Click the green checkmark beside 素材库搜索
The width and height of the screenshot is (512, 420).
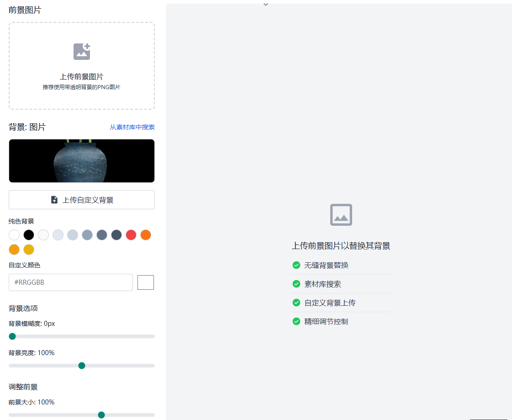[296, 284]
